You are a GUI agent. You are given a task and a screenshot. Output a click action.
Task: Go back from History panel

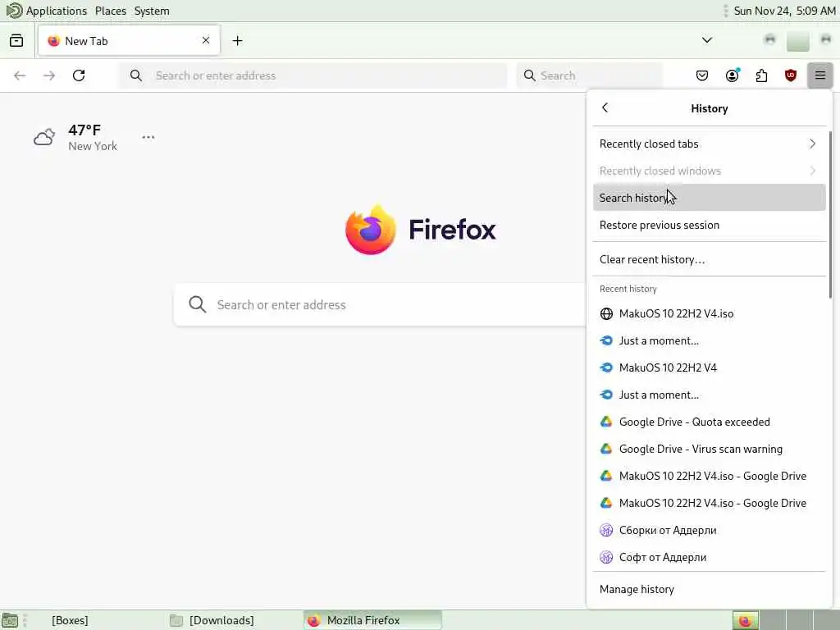click(x=605, y=107)
